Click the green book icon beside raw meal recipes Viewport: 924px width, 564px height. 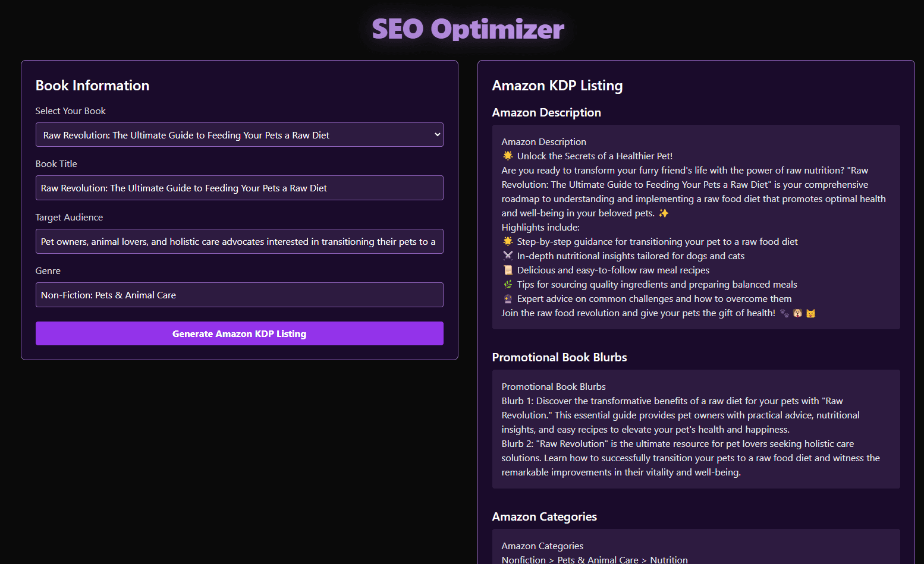point(508,270)
